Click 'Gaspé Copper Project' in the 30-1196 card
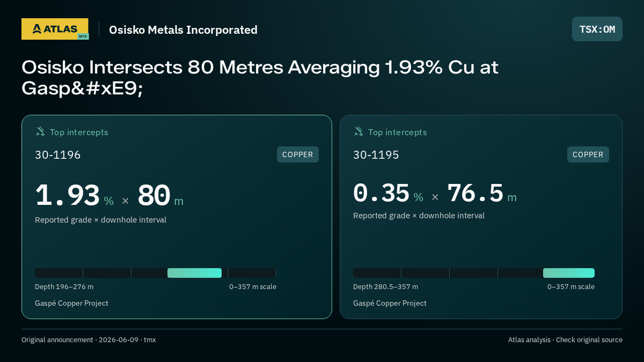644x362 pixels. pyautogui.click(x=71, y=303)
